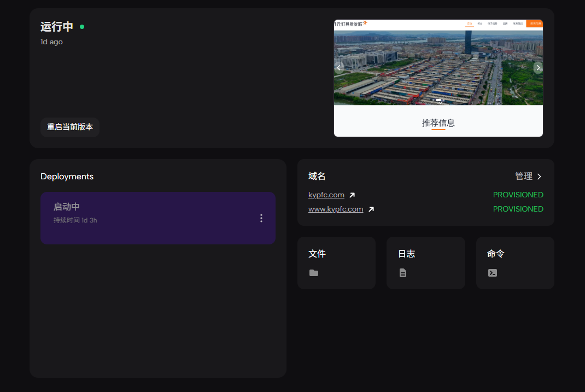Image resolution: width=585 pixels, height=392 pixels.
Task: Open the 日志 log document icon
Action: pos(403,273)
